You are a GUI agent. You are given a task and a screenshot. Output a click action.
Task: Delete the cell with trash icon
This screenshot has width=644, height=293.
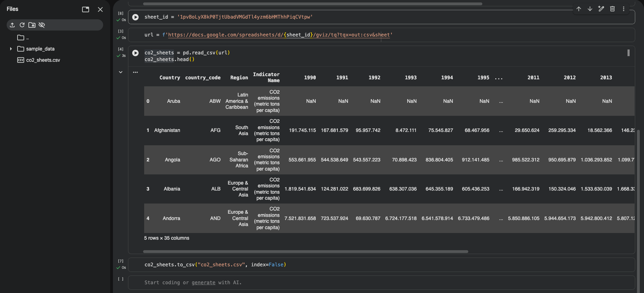pyautogui.click(x=612, y=9)
